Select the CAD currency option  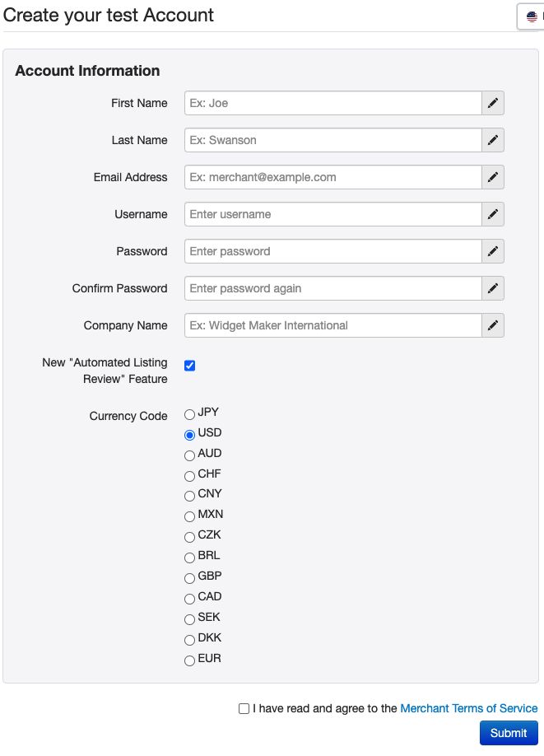189,599
